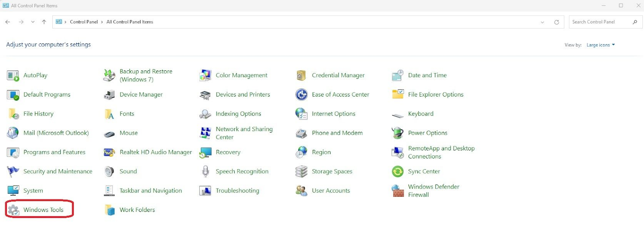
Task: Go back with the Back arrow
Action: point(8,22)
